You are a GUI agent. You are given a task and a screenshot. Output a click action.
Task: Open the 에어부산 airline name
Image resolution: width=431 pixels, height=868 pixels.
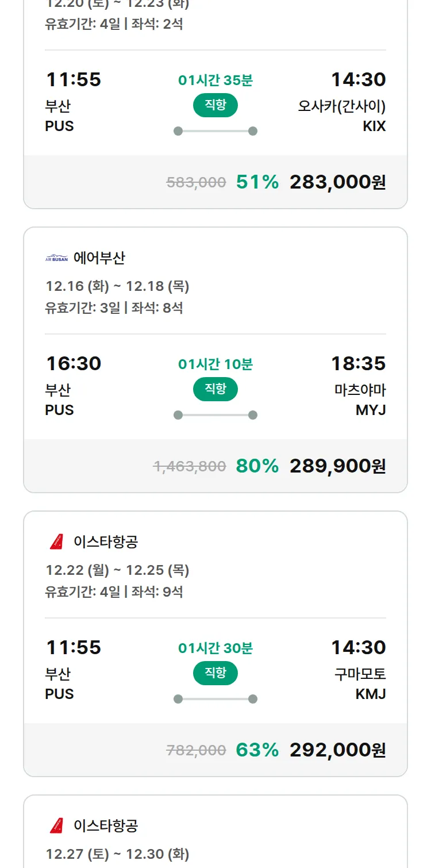[x=99, y=258]
